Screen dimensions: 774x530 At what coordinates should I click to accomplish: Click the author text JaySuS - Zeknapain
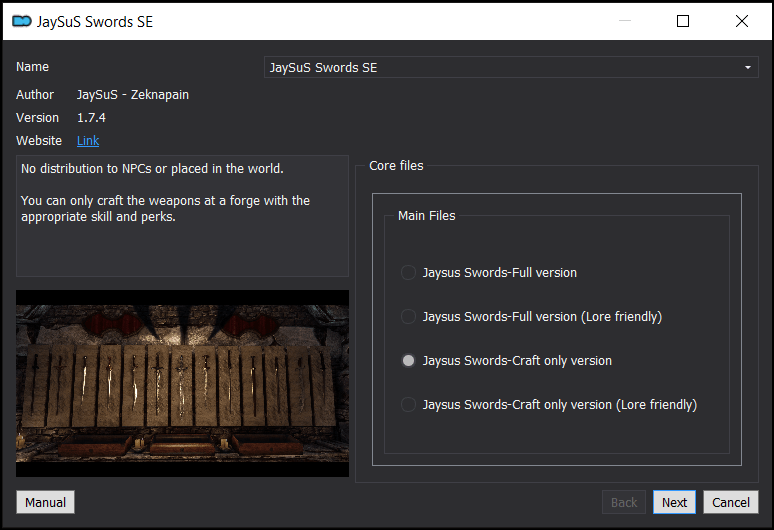click(133, 95)
